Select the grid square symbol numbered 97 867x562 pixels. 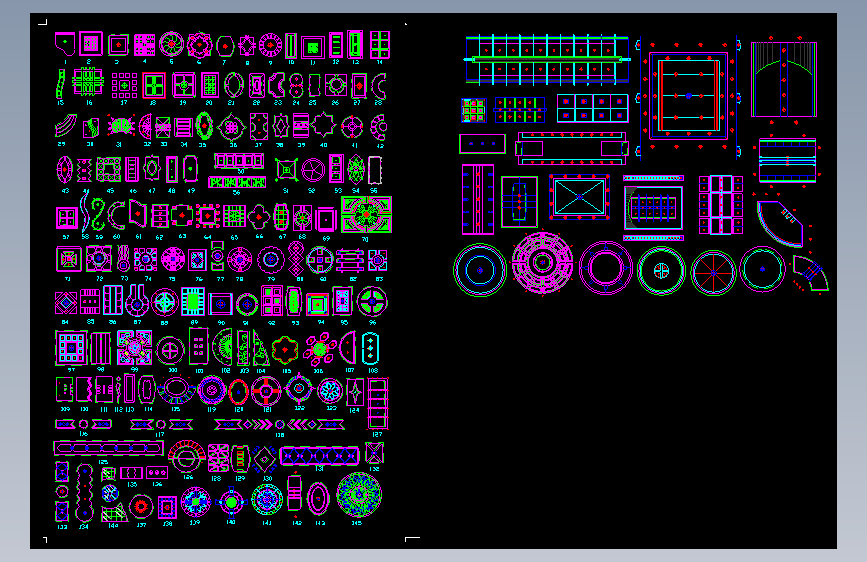pos(71,348)
